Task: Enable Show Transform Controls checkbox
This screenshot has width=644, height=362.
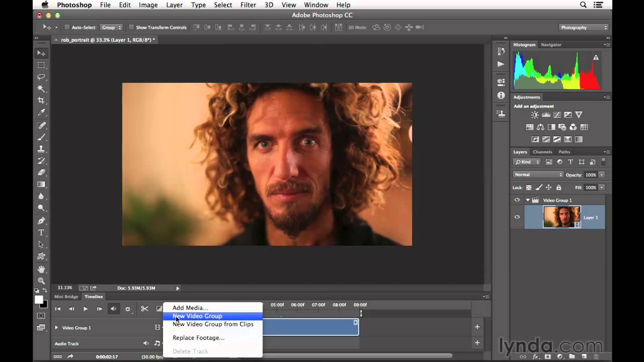Action: pyautogui.click(x=131, y=28)
